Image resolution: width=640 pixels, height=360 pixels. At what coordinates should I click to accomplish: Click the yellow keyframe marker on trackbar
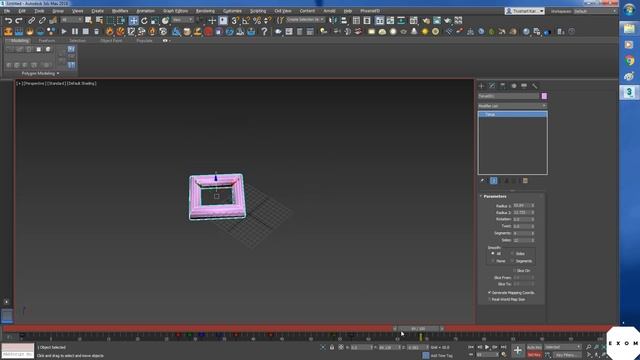click(421, 337)
